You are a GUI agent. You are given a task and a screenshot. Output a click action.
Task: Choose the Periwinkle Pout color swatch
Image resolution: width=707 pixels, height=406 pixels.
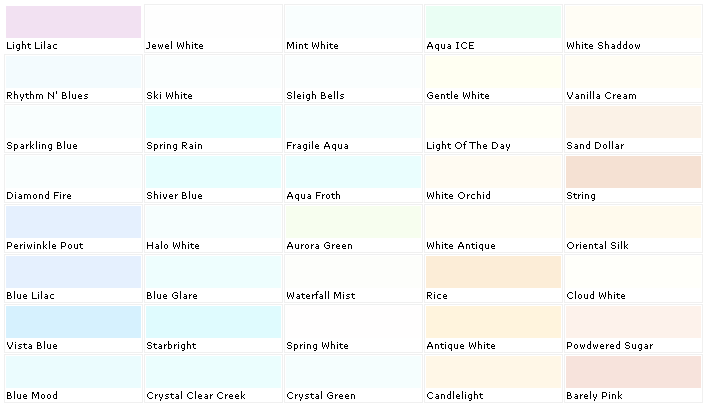tap(73, 222)
